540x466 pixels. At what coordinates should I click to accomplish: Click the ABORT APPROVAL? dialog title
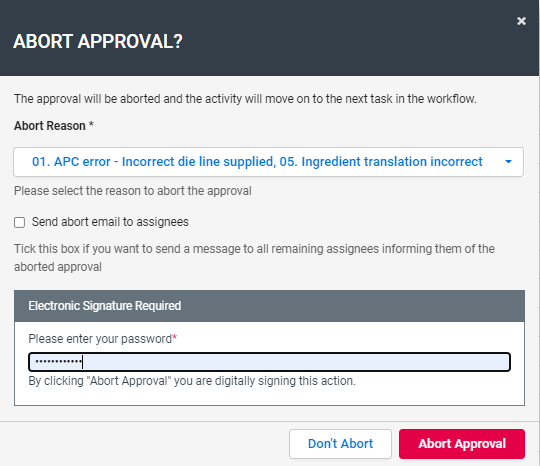[x=98, y=42]
